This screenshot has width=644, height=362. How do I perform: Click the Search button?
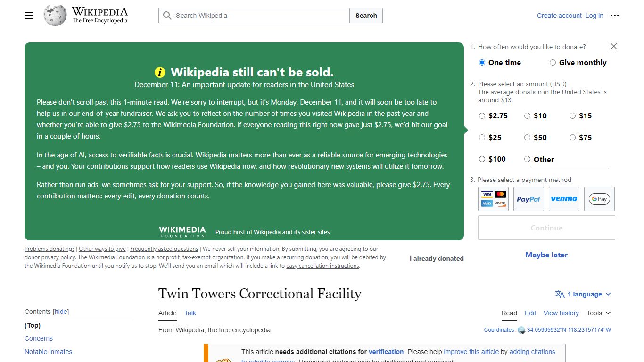pos(366,16)
